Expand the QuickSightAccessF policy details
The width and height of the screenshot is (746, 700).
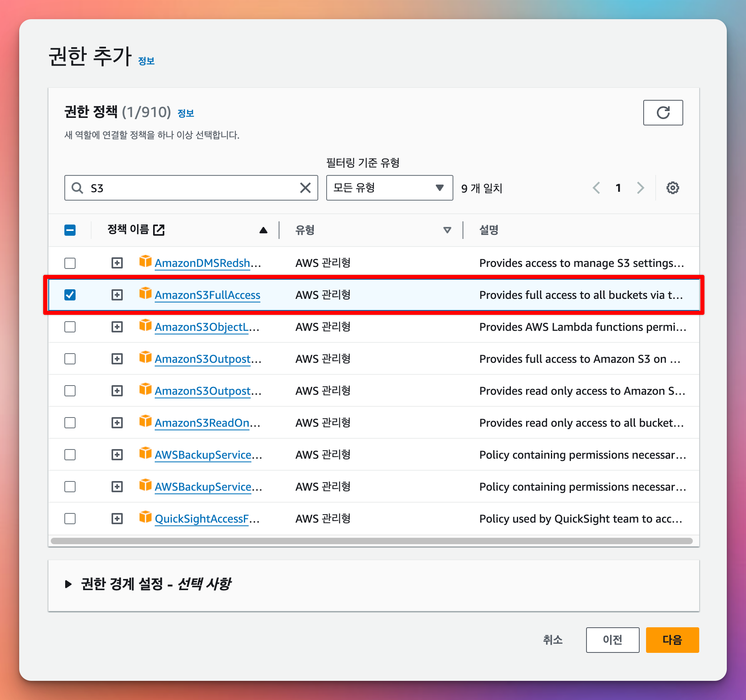point(117,519)
